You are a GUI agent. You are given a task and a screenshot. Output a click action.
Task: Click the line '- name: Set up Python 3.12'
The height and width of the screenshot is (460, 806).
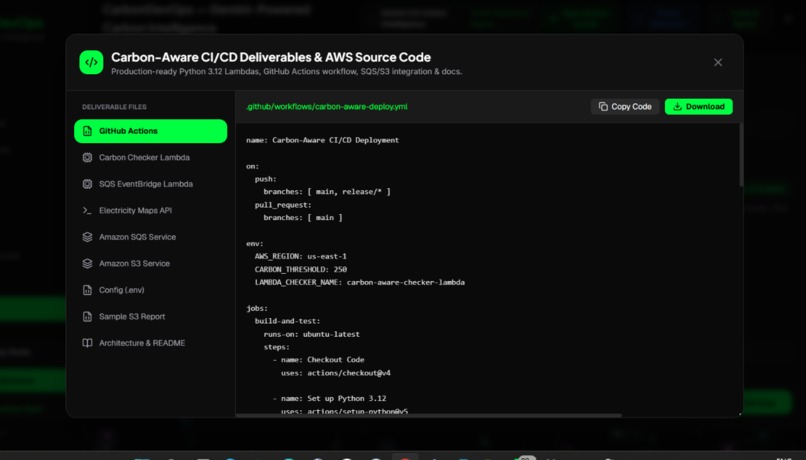pos(329,398)
